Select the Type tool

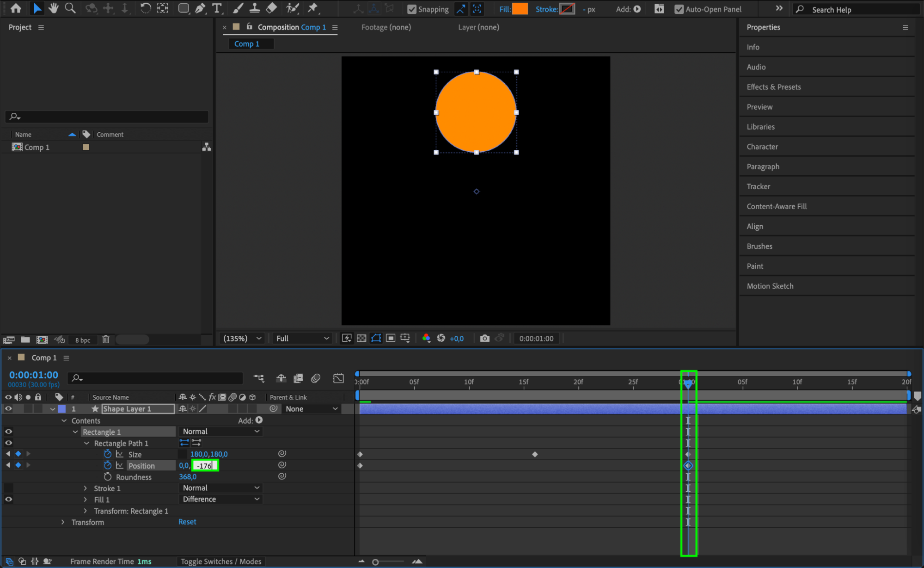click(216, 8)
